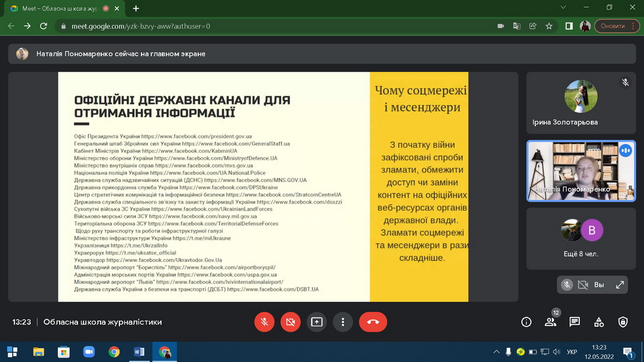Click the Офіс Президента України line
Screen dimensions: 644x362
tap(163, 136)
